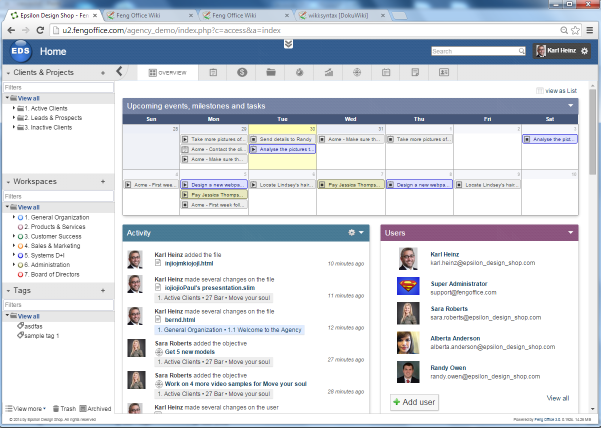Viewport: 601px width, 428px height.
Task: Collapse the left sidebar with arrow
Action: (x=119, y=71)
